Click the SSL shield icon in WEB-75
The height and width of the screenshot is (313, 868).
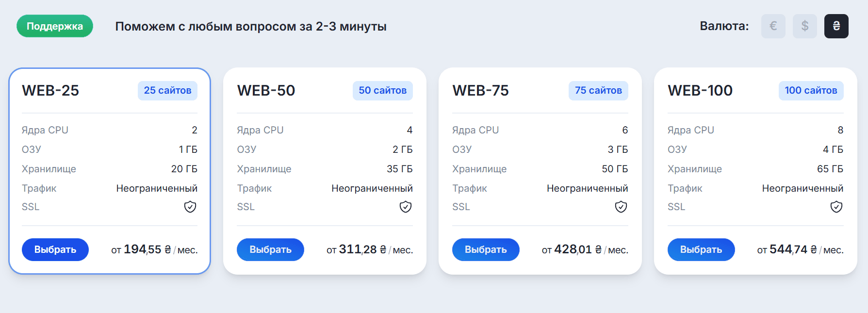[621, 207]
